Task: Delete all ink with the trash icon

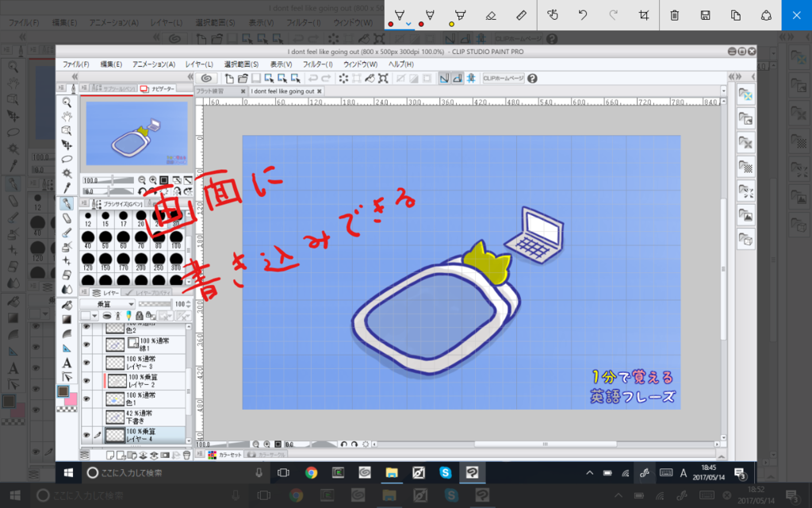Action: pos(674,15)
